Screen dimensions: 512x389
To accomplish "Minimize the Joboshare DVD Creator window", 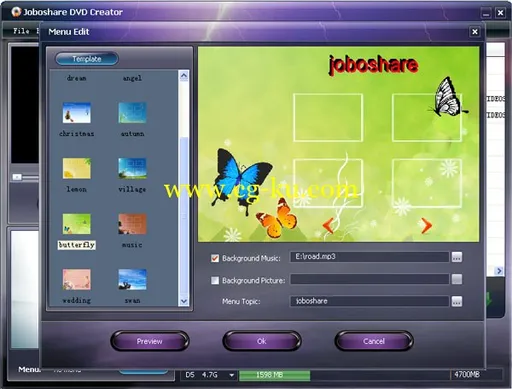I will point(486,13).
